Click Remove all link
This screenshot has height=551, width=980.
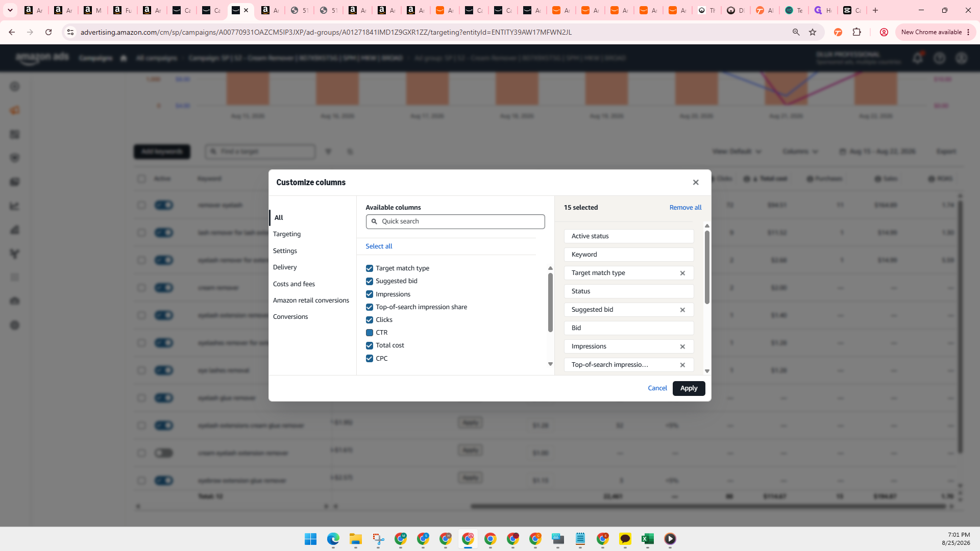685,208
